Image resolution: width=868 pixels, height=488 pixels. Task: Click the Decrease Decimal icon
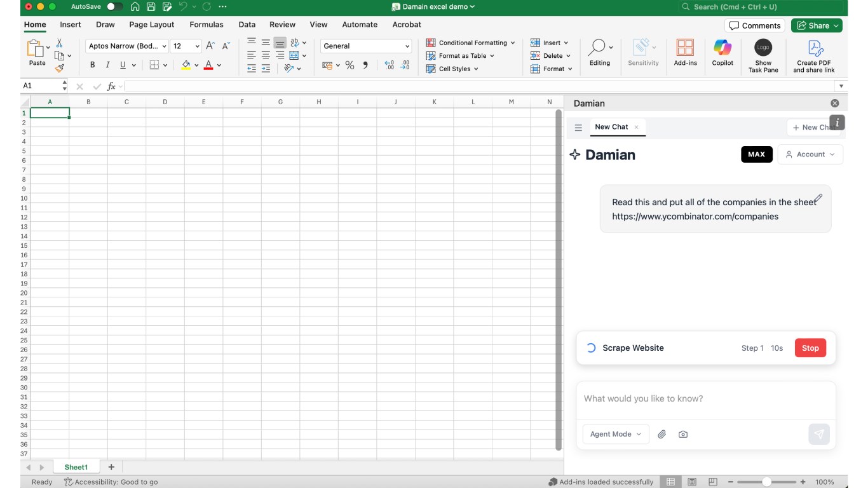pos(405,65)
